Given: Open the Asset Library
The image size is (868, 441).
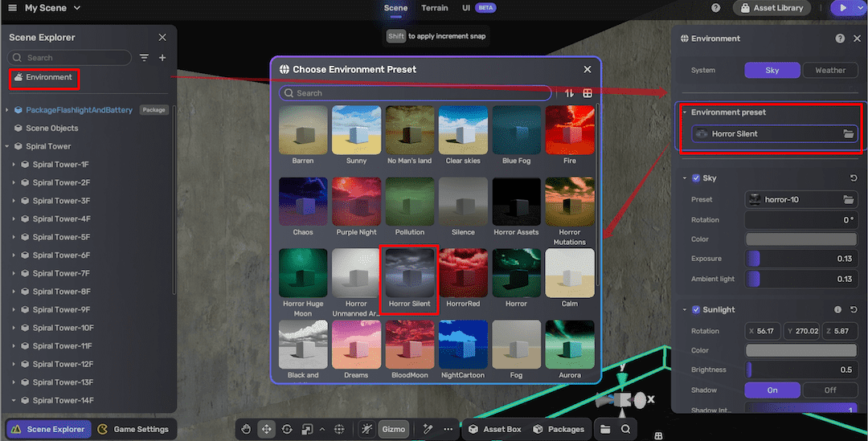Looking at the screenshot, I should pos(772,8).
